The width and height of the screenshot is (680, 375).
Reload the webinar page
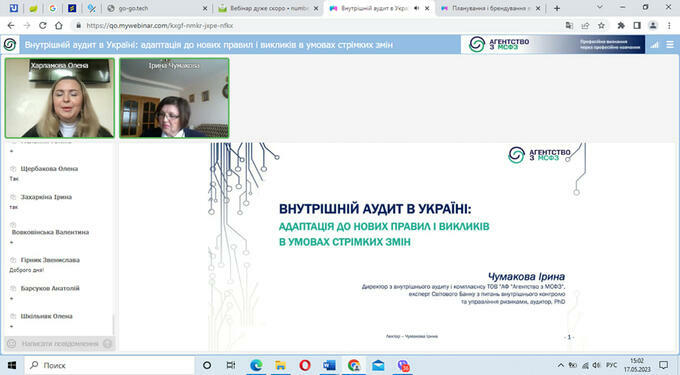coord(42,26)
